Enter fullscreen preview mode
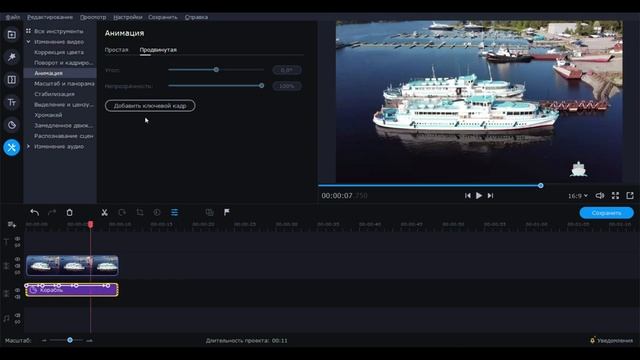Viewport: 640px width, 360px height. 615,196
